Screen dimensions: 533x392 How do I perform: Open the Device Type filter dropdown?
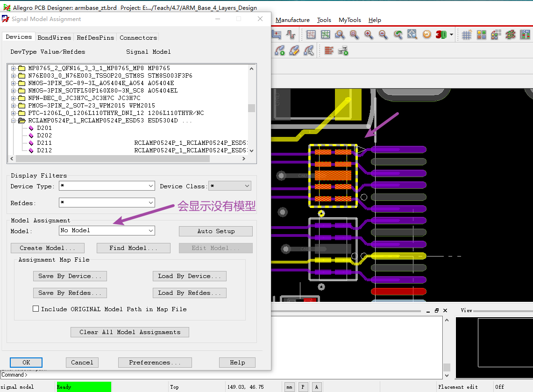(x=150, y=186)
